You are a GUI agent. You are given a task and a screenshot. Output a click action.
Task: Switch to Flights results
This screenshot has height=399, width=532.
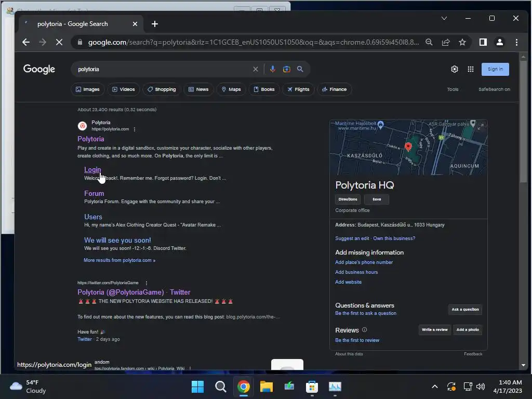[298, 89]
